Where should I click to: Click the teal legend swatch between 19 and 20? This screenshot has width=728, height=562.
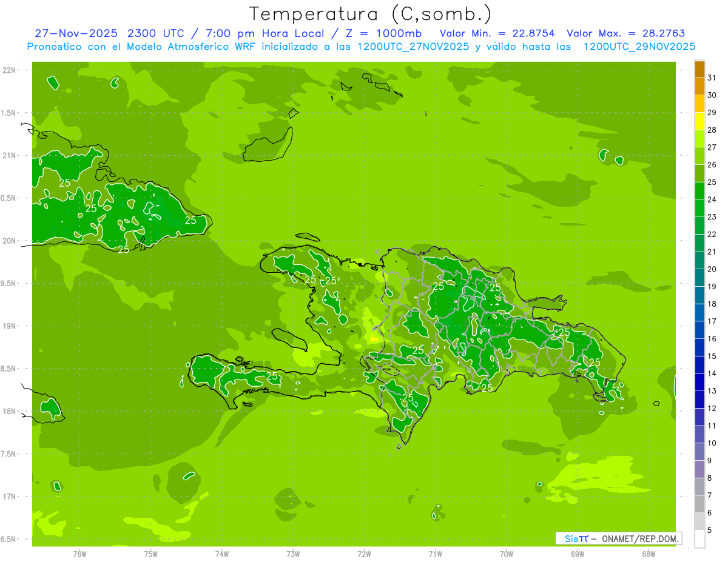click(x=699, y=278)
